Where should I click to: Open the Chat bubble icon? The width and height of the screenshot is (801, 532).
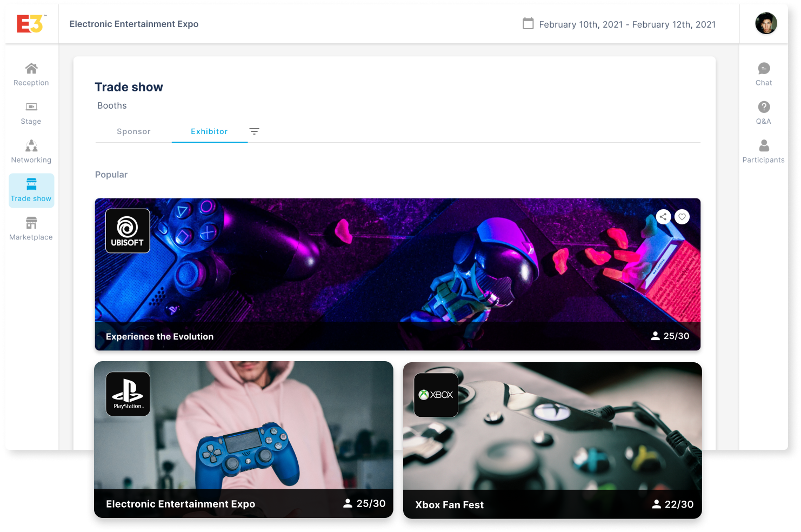coord(764,68)
